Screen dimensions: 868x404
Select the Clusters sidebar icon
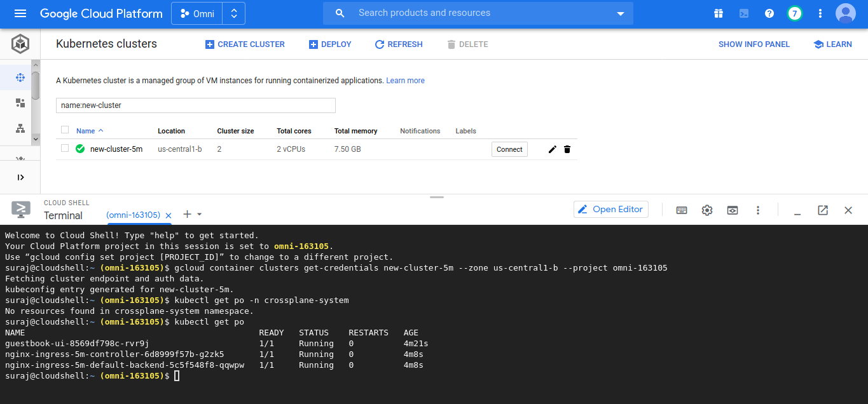tap(20, 77)
